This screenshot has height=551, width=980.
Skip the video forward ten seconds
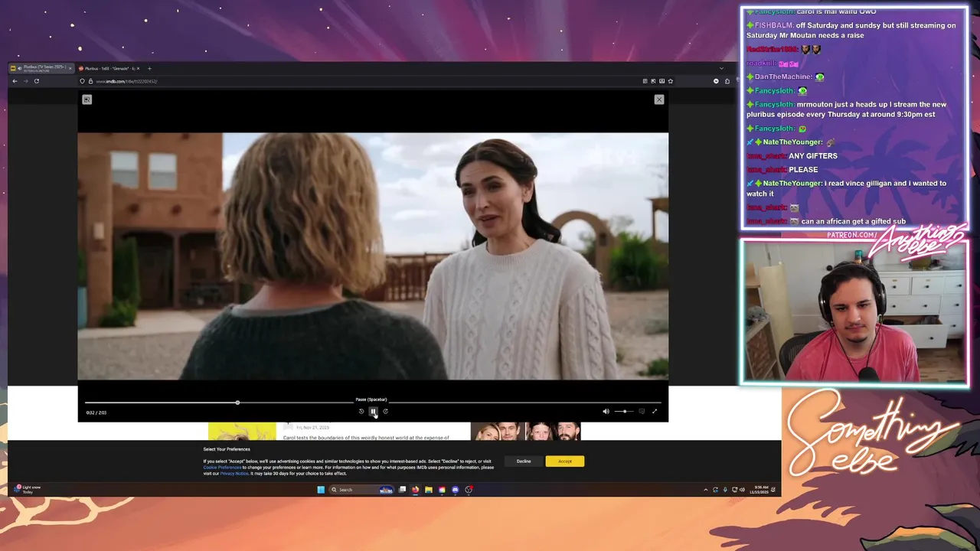(385, 412)
